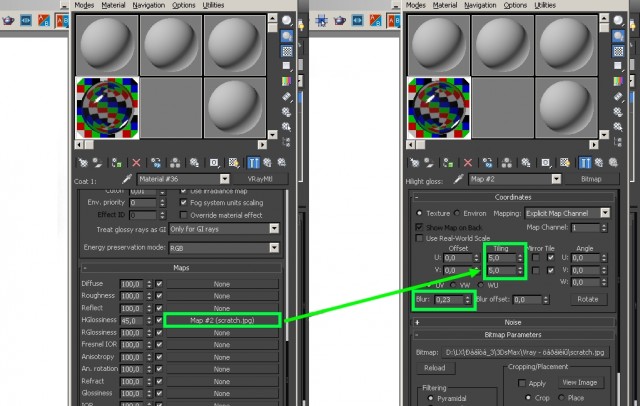Click Make Preview icon in left editor sidebar
640x406 pixels.
[x=287, y=97]
